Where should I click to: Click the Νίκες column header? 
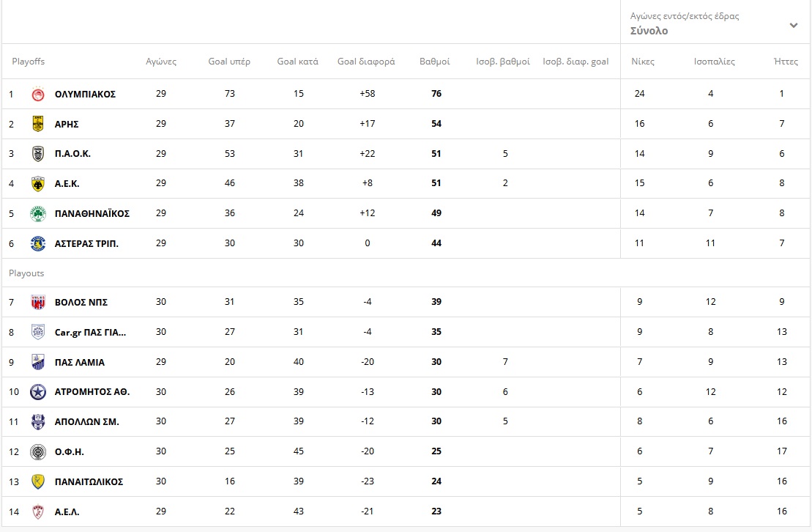click(643, 62)
